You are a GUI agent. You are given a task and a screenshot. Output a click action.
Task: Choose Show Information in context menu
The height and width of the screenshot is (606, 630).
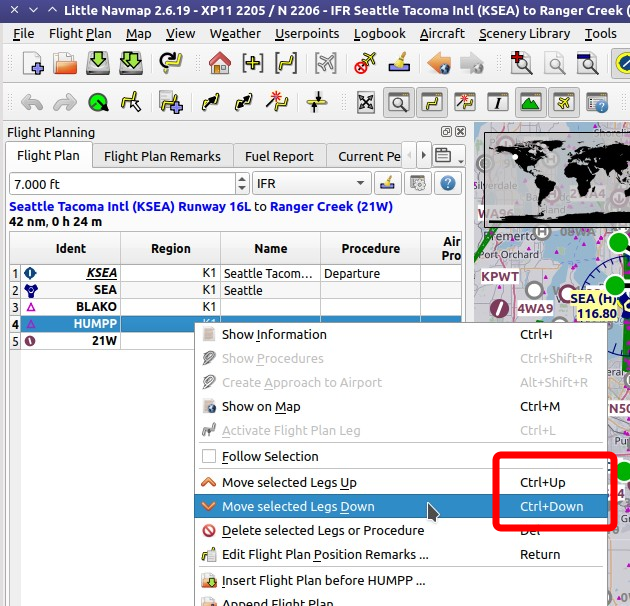401,334
